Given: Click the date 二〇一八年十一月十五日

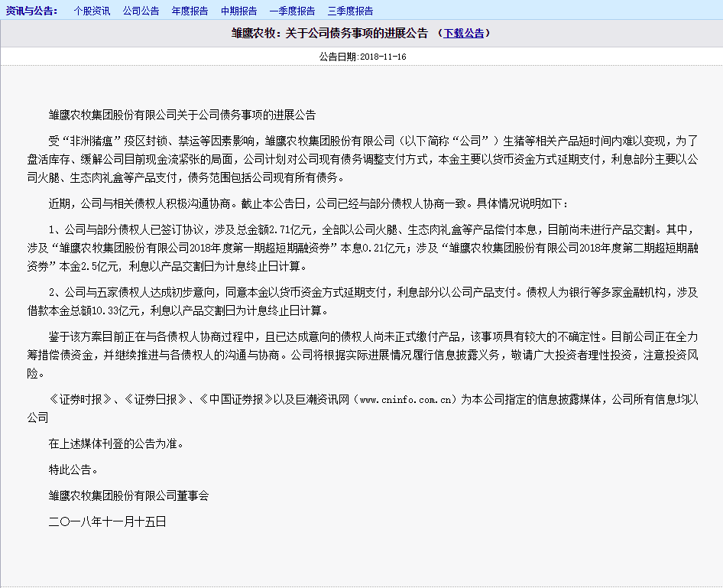Looking at the screenshot, I should point(107,521).
